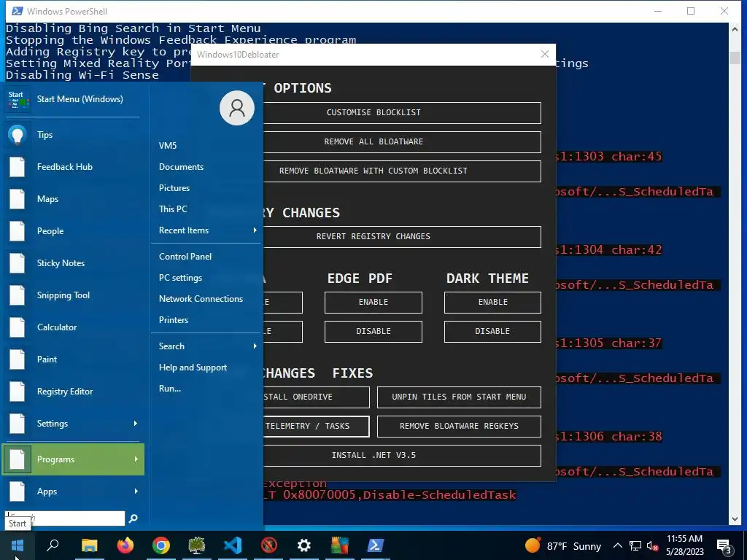Click in the start menu search field
Screen dimensions: 747x560
tap(65, 518)
